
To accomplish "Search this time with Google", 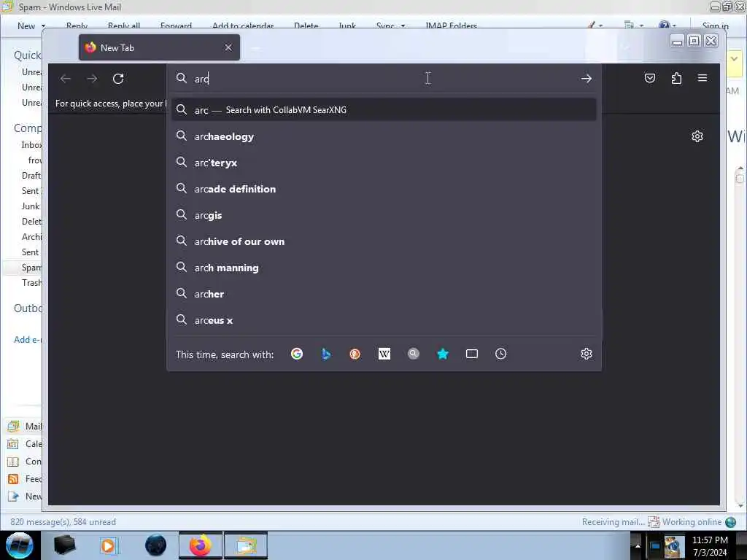I will 297,354.
